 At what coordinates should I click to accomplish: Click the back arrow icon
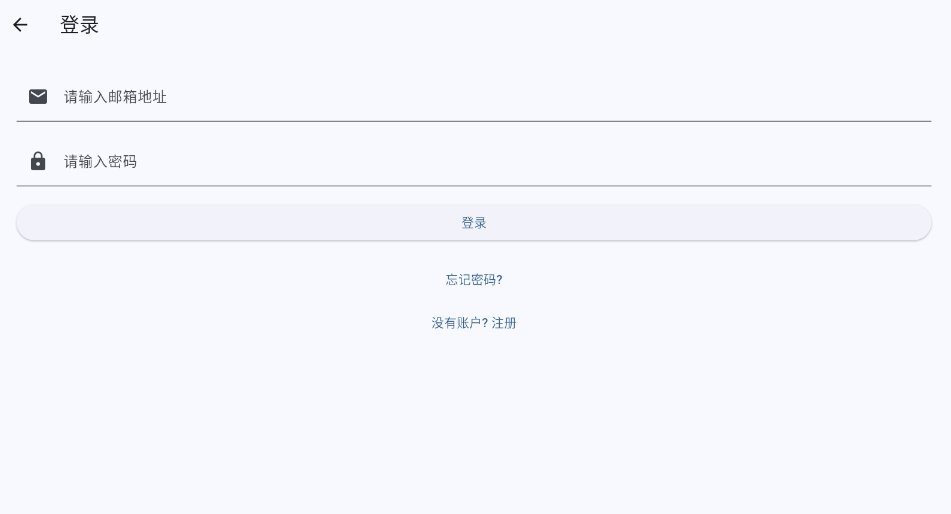tap(20, 25)
